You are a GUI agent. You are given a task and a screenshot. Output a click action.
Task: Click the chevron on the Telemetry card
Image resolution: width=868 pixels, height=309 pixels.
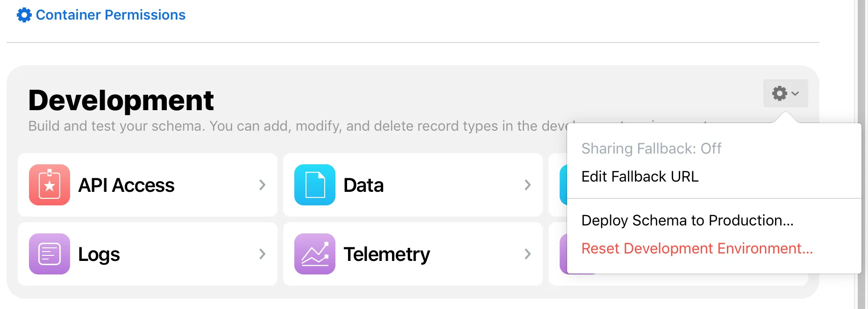tap(527, 254)
